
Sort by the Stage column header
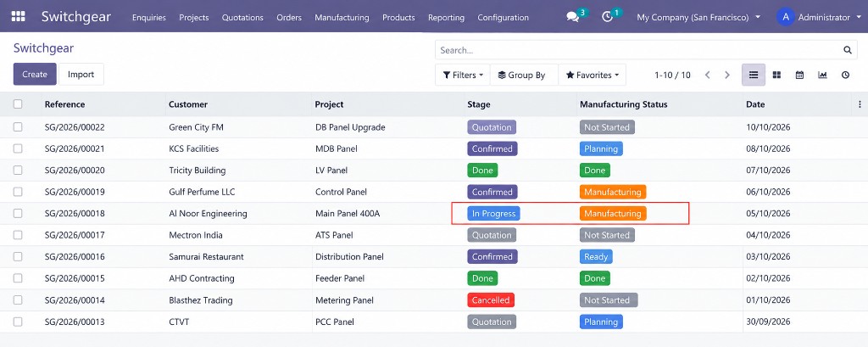click(479, 104)
